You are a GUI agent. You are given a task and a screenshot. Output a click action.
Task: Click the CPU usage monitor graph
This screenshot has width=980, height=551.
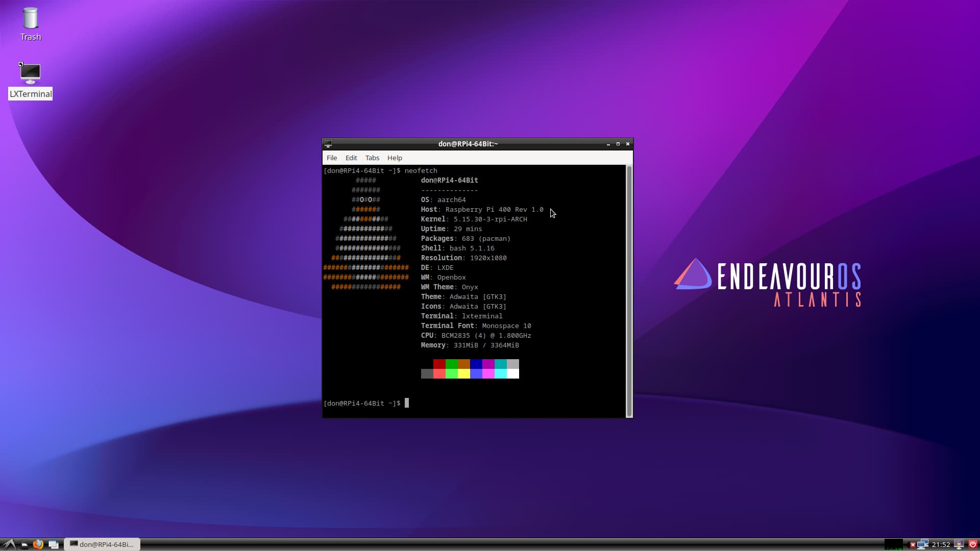click(x=893, y=544)
